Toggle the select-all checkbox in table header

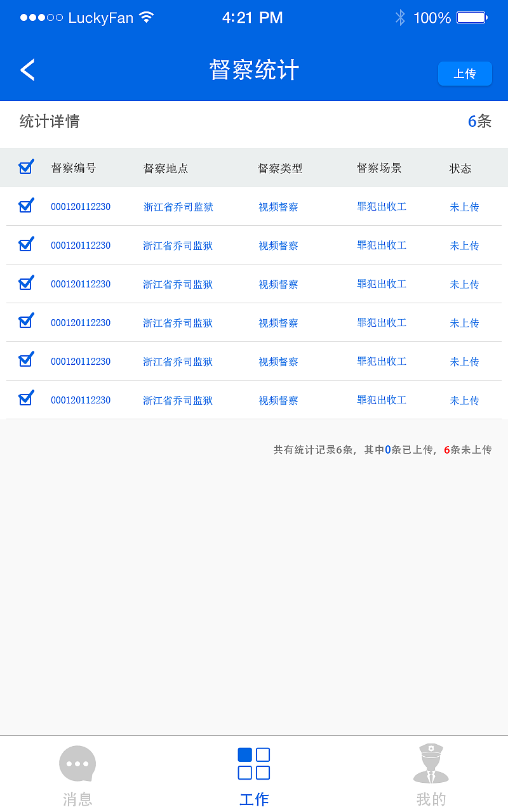pyautogui.click(x=25, y=167)
